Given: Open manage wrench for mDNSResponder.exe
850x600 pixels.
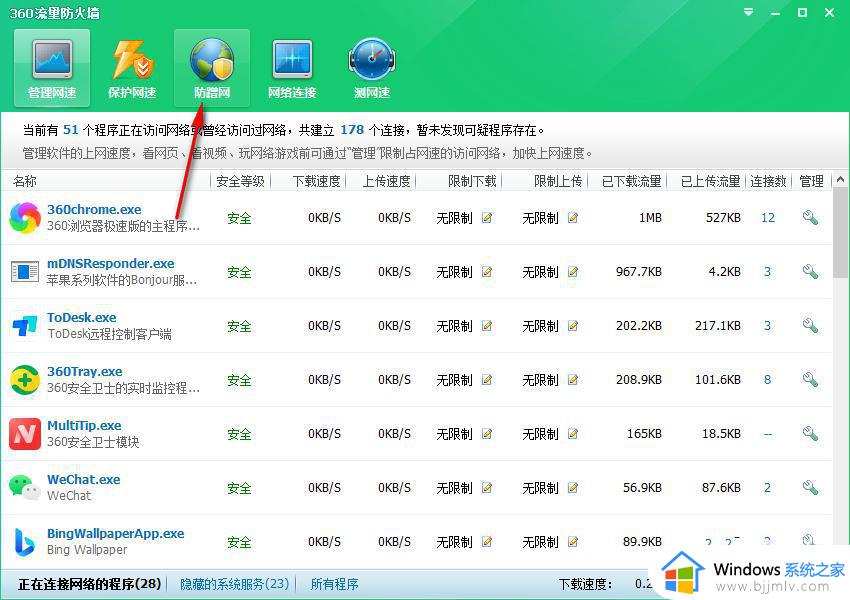Looking at the screenshot, I should click(810, 272).
